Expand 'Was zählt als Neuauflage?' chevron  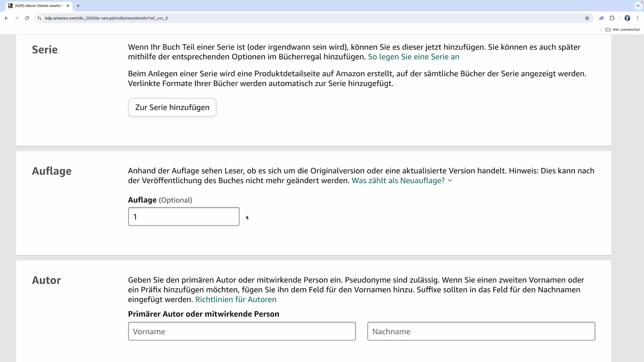(x=450, y=181)
